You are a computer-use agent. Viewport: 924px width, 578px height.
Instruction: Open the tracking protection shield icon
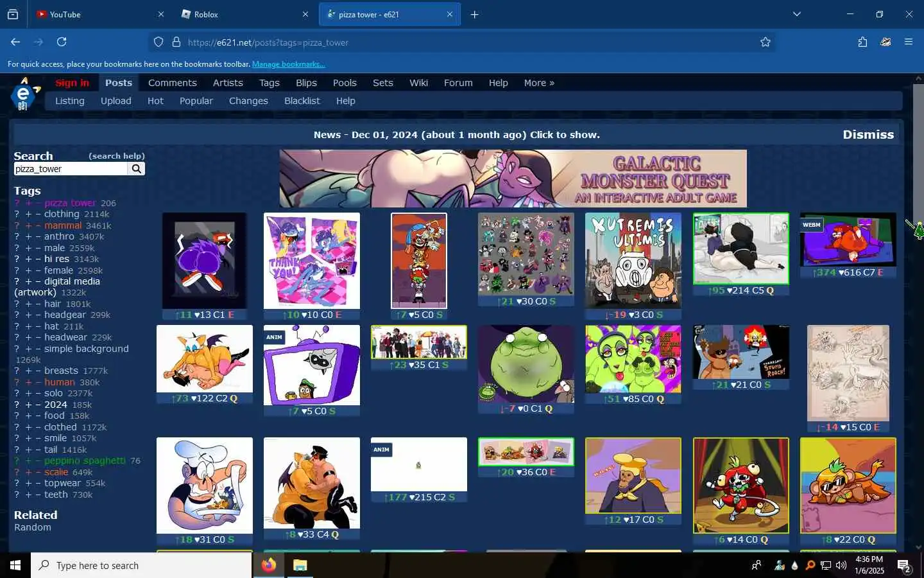(x=158, y=42)
